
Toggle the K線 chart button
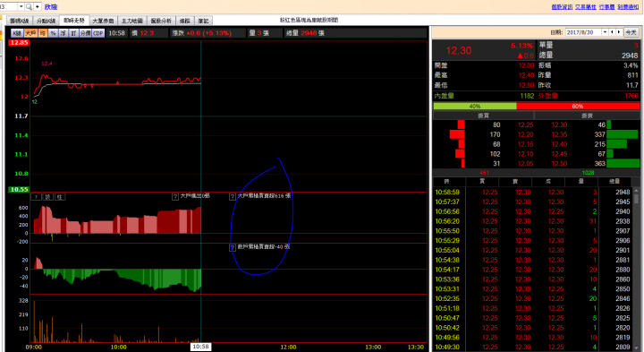17,33
